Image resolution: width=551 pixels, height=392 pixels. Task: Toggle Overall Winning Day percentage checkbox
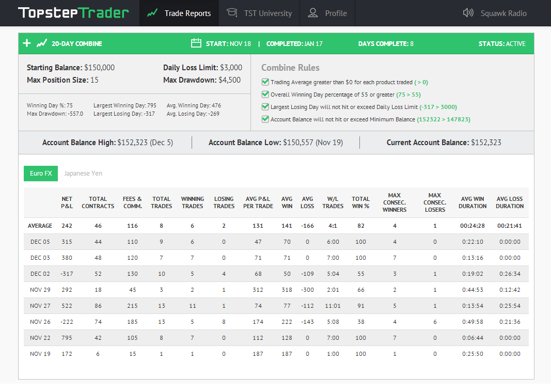point(265,94)
